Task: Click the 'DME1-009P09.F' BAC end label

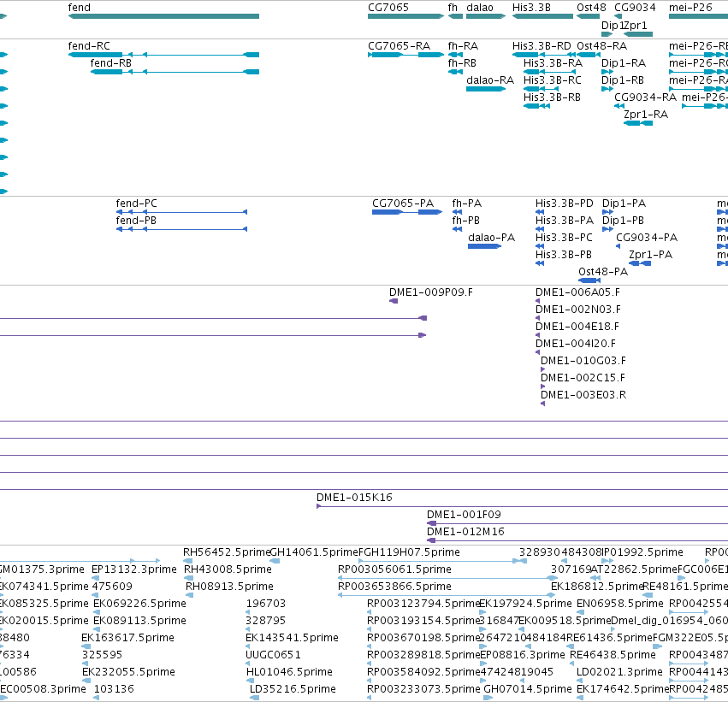Action: (431, 292)
